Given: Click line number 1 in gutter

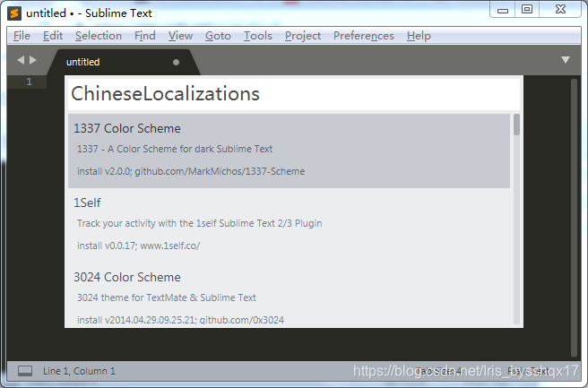Looking at the screenshot, I should click(x=30, y=82).
